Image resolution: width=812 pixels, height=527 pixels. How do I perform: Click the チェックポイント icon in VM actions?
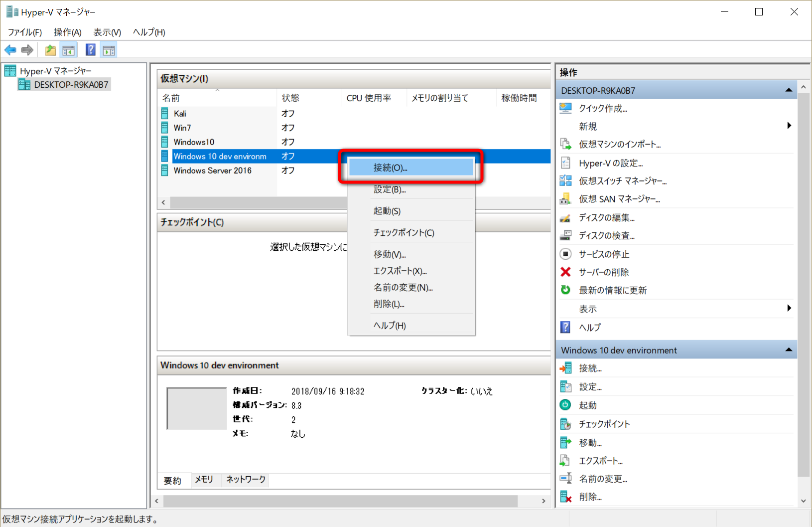(x=565, y=424)
